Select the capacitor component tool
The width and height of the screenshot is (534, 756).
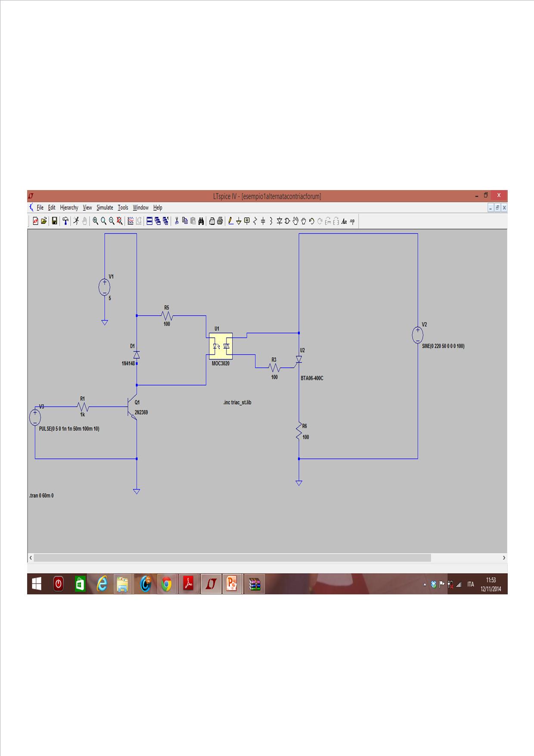[x=263, y=221]
